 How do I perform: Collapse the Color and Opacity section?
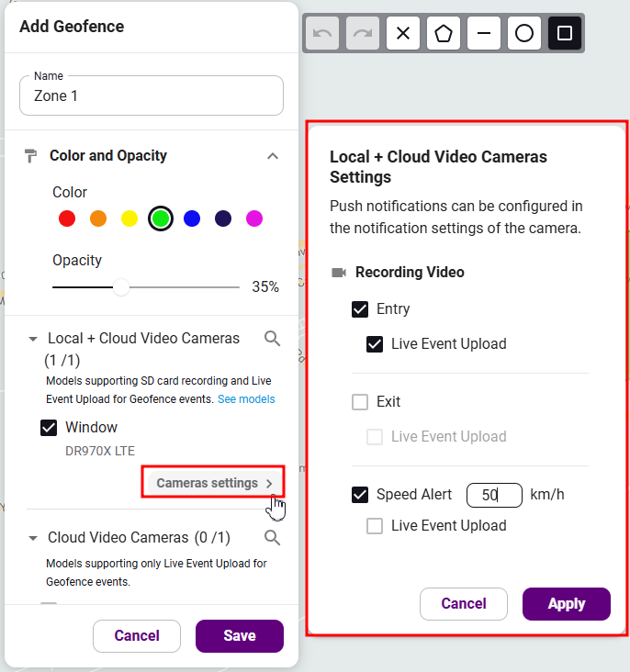point(273,156)
